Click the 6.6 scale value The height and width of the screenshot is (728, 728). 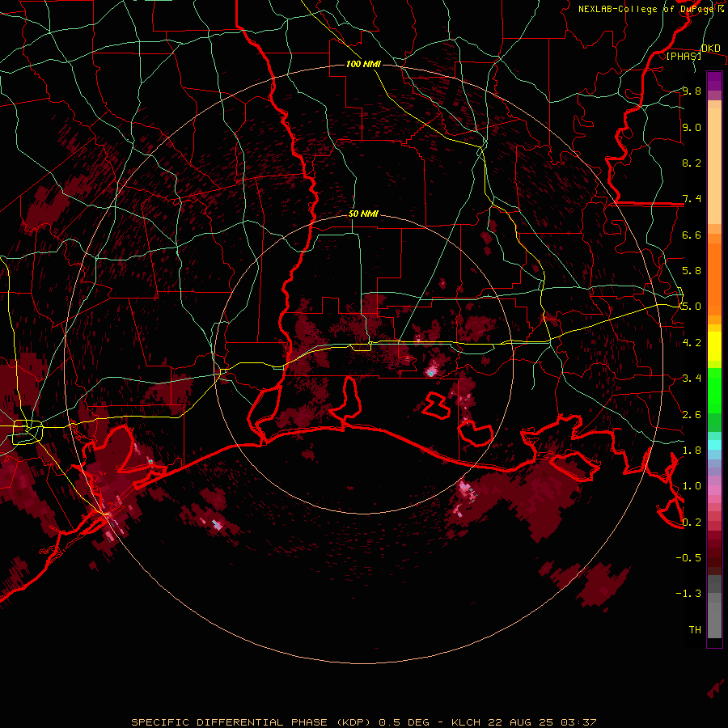coord(692,235)
